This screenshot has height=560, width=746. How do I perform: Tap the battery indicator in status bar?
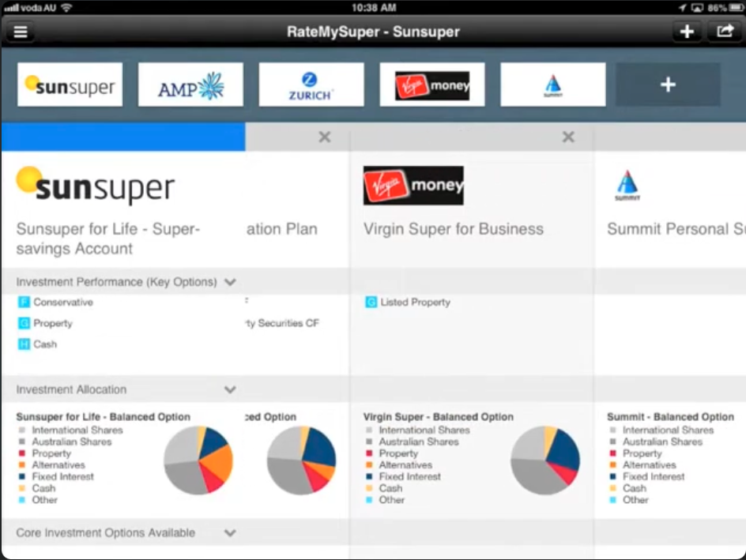click(736, 8)
